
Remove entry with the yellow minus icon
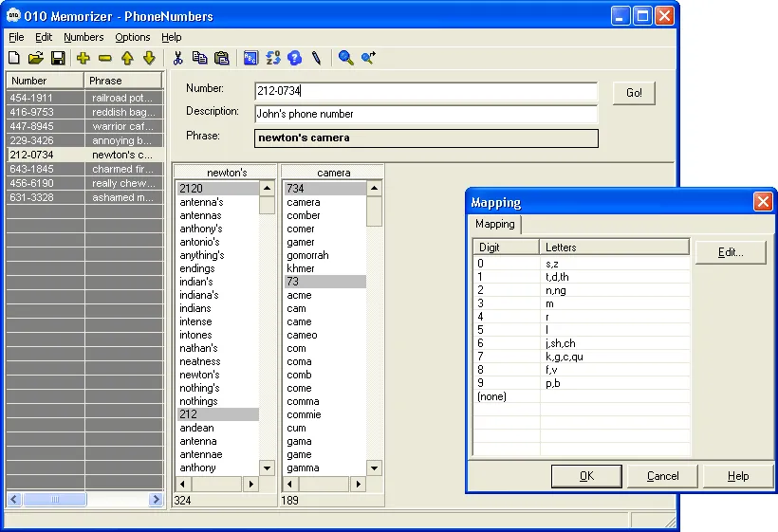105,59
